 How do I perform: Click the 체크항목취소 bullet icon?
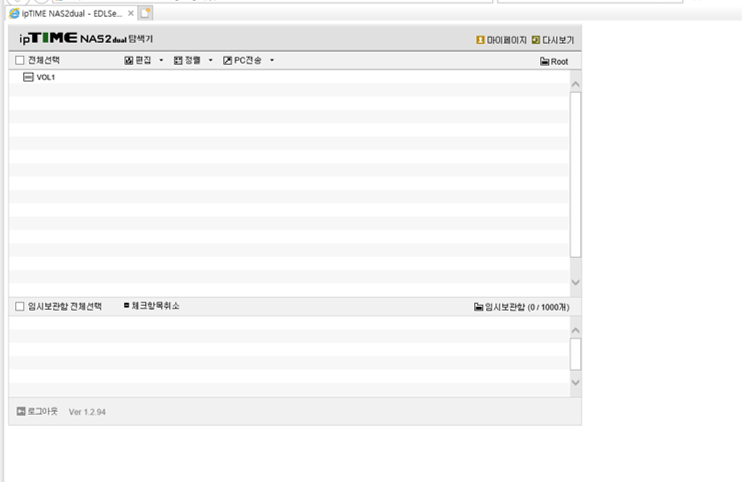click(126, 306)
